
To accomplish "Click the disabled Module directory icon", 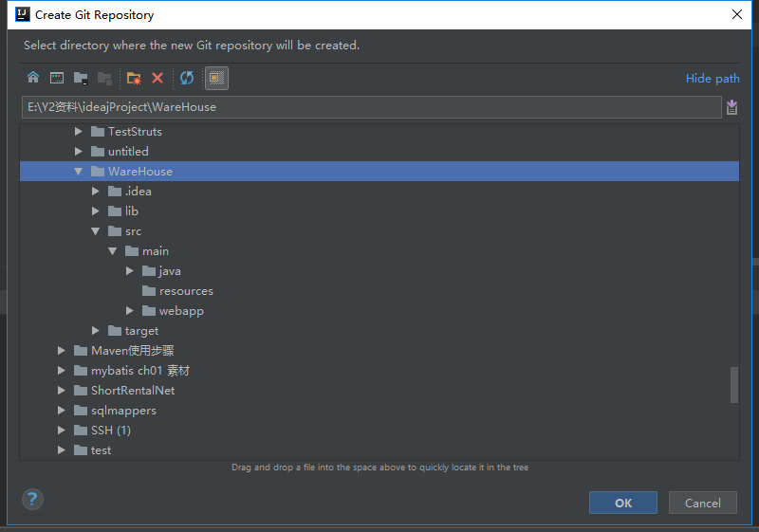I will 104,78.
